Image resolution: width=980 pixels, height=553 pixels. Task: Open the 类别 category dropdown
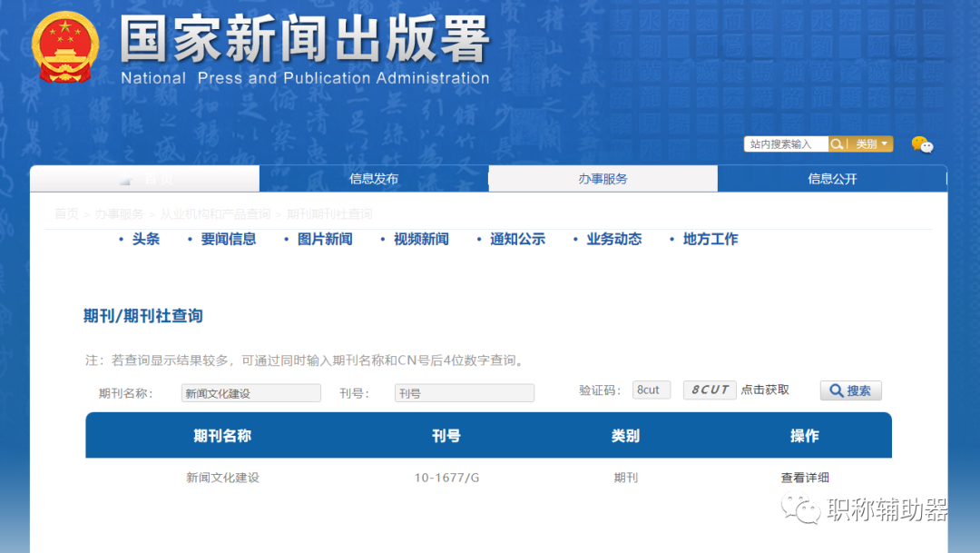point(868,143)
